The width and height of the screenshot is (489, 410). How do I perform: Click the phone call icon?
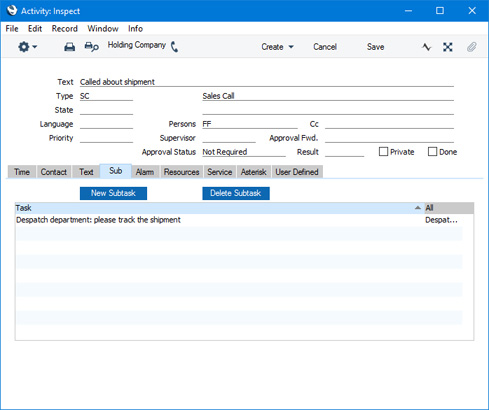[174, 47]
